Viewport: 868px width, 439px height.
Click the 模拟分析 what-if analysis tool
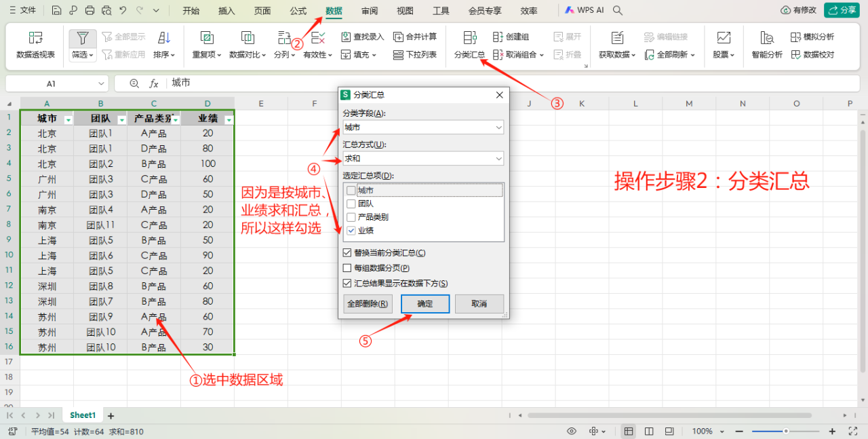tap(812, 37)
